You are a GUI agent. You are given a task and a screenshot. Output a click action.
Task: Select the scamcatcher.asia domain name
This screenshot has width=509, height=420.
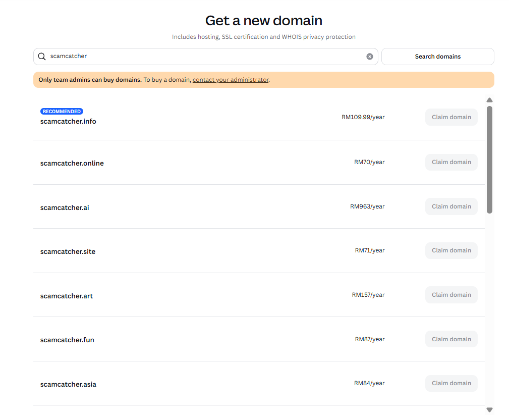pyautogui.click(x=68, y=384)
